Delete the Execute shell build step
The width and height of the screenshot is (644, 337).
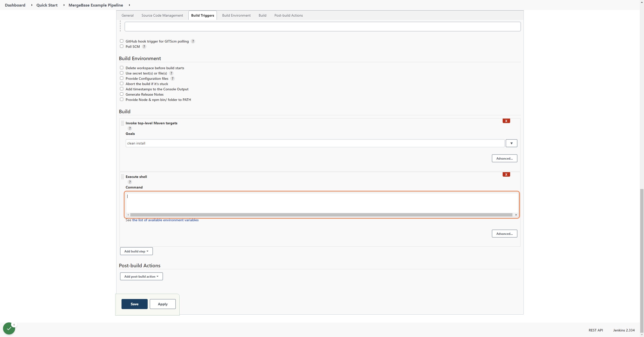tap(506, 174)
